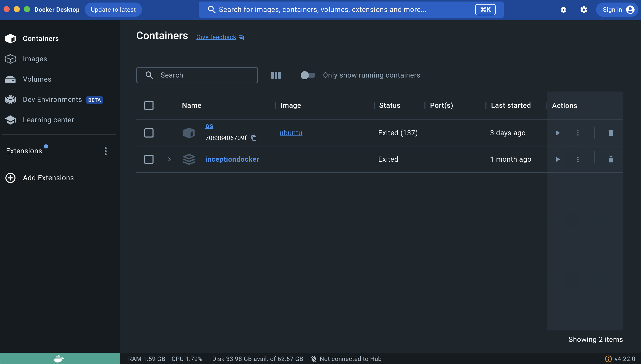Start the os container

(558, 133)
